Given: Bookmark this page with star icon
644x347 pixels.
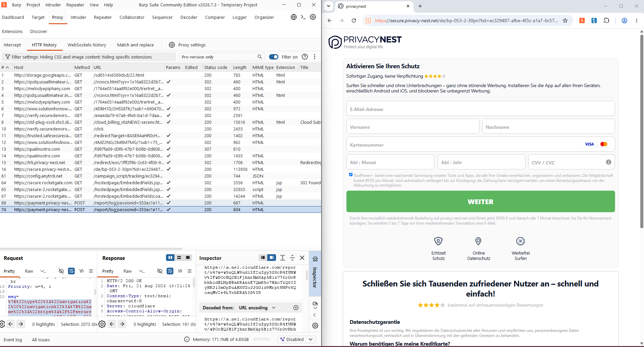Looking at the screenshot, I should [x=565, y=21].
